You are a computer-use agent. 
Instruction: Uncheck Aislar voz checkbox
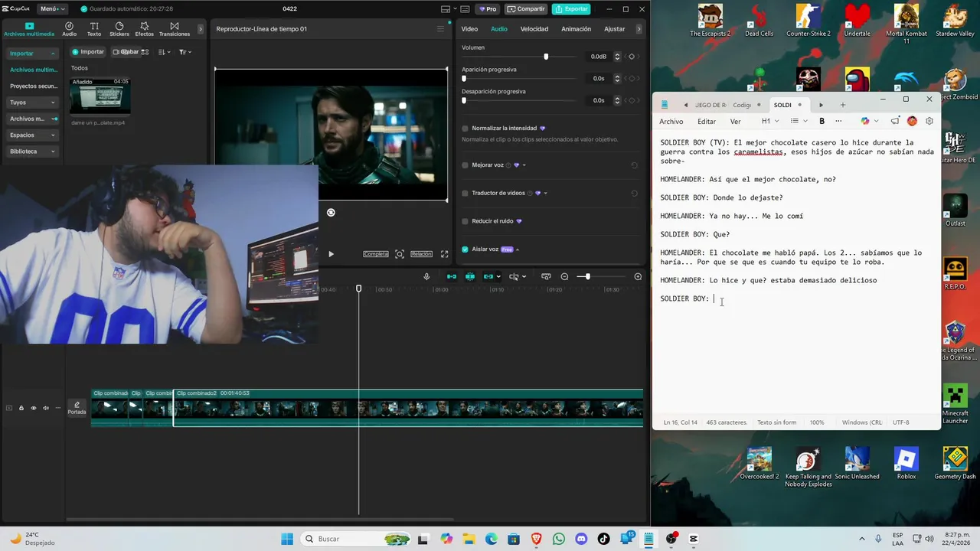pyautogui.click(x=465, y=249)
